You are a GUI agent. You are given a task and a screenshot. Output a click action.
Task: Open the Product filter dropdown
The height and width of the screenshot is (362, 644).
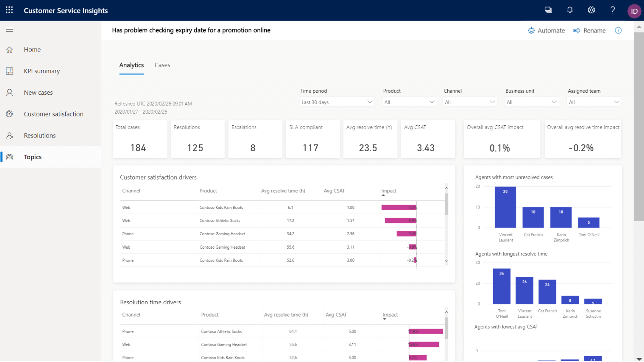coord(409,102)
